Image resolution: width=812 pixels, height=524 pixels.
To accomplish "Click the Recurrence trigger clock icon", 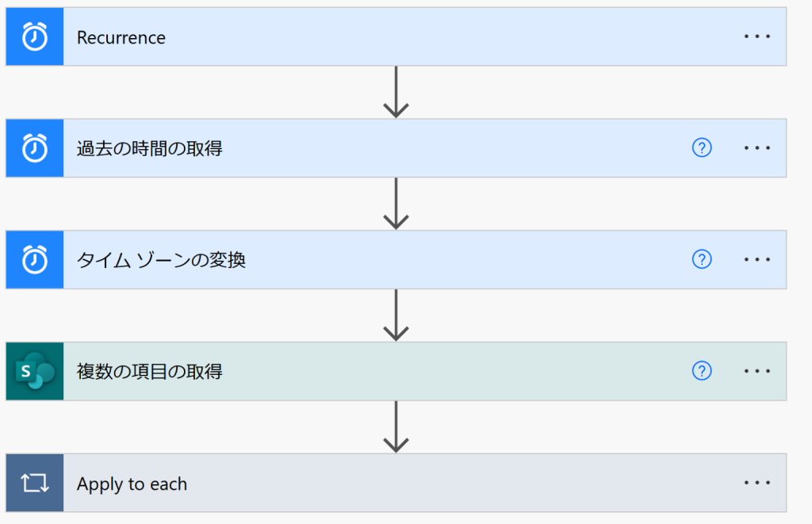I will click(35, 37).
